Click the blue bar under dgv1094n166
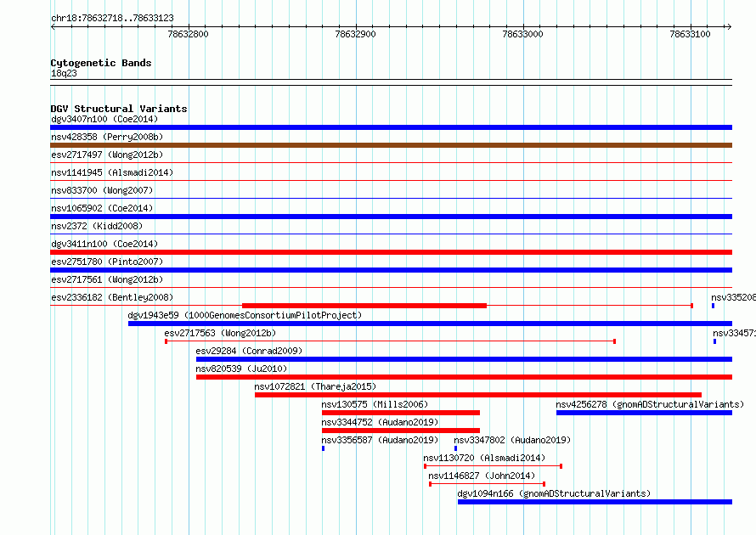Viewport: 756px width, 535px height. pyautogui.click(x=595, y=502)
